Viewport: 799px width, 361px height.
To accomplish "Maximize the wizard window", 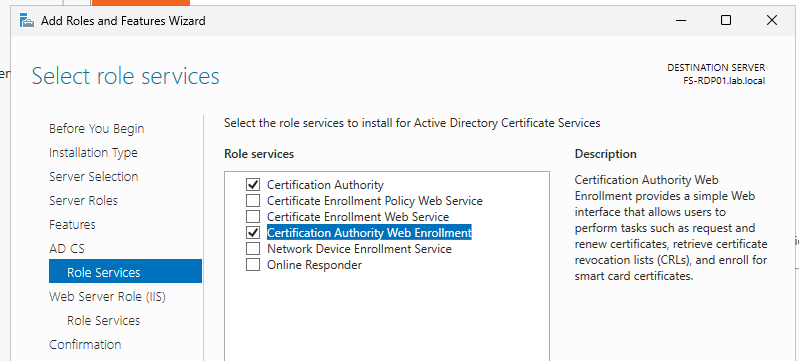I will [726, 20].
